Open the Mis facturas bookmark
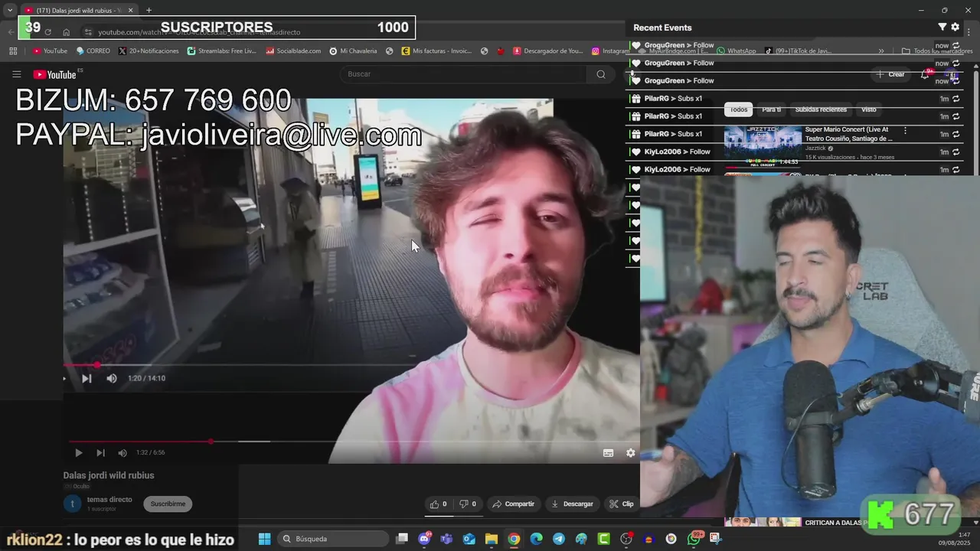980x551 pixels. coord(436,51)
